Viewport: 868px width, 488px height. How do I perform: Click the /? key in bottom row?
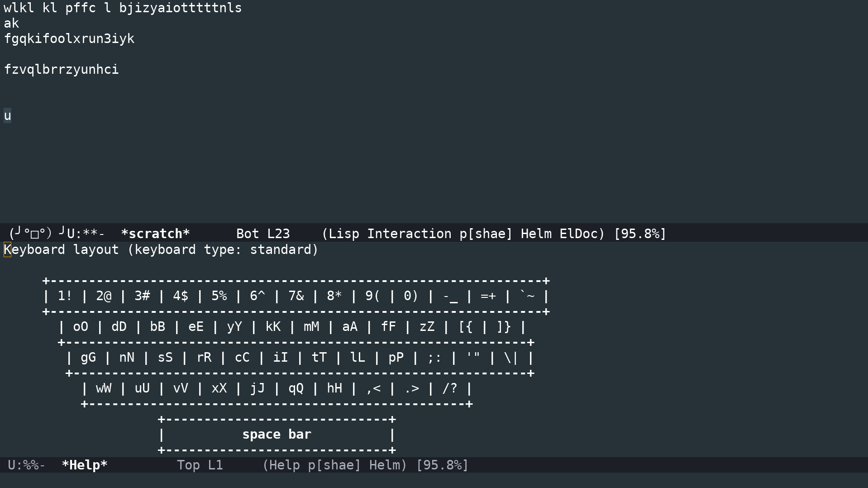coord(450,388)
